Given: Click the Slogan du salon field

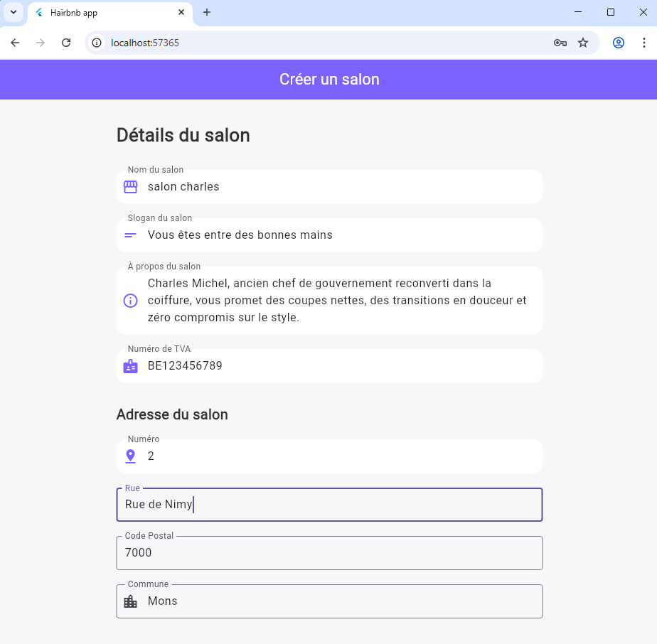Looking at the screenshot, I should click(x=341, y=235).
